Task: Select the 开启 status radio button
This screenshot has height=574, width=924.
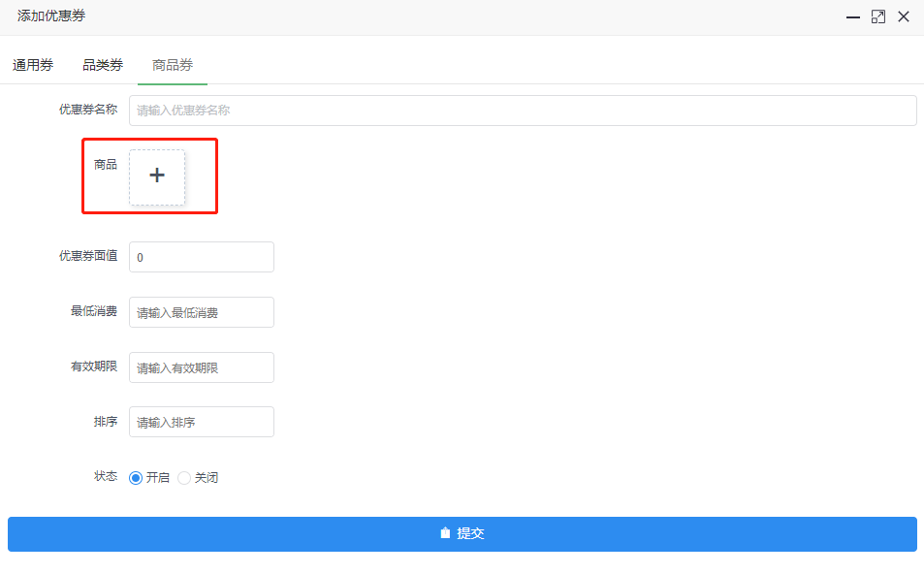Action: click(136, 478)
